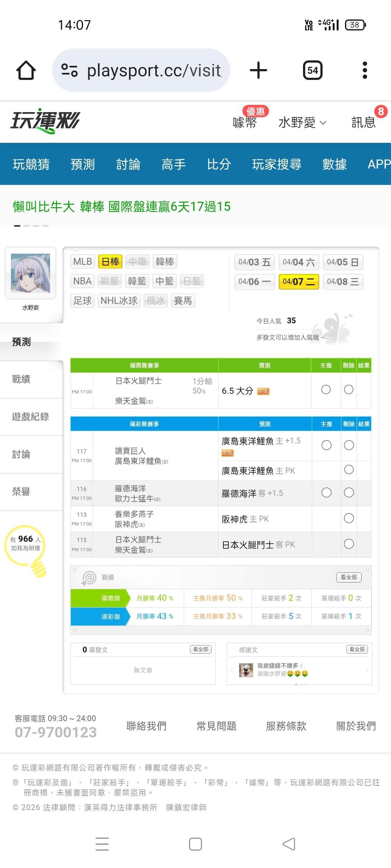The width and height of the screenshot is (391, 868).
Task: Click the 玩運彩 site logo
Action: 45,121
